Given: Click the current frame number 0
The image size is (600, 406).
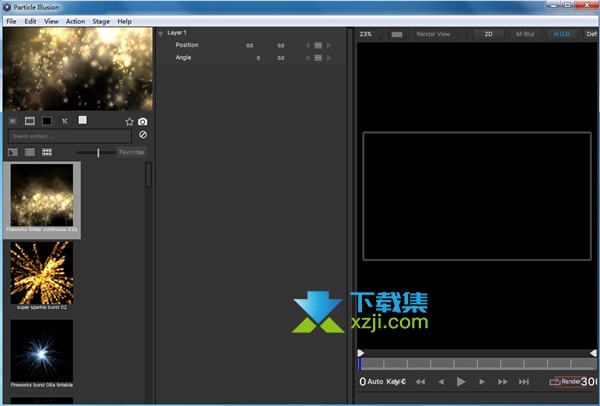Looking at the screenshot, I should [362, 382].
